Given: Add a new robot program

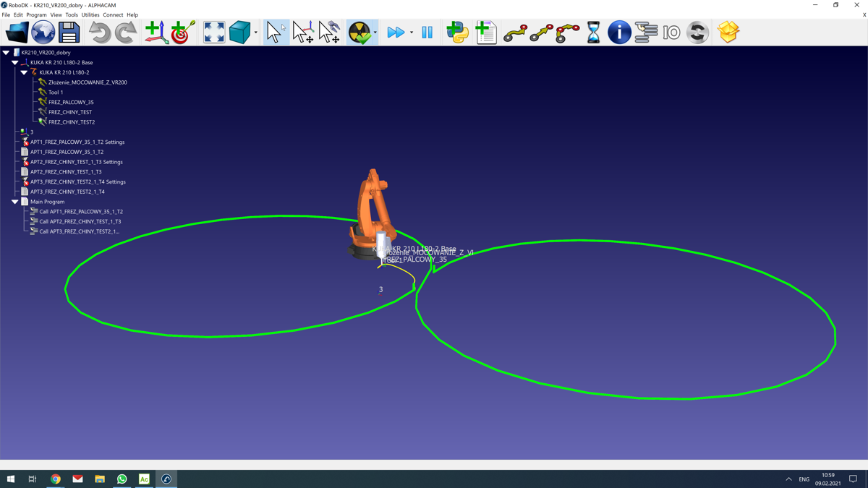Looking at the screenshot, I should tap(486, 33).
